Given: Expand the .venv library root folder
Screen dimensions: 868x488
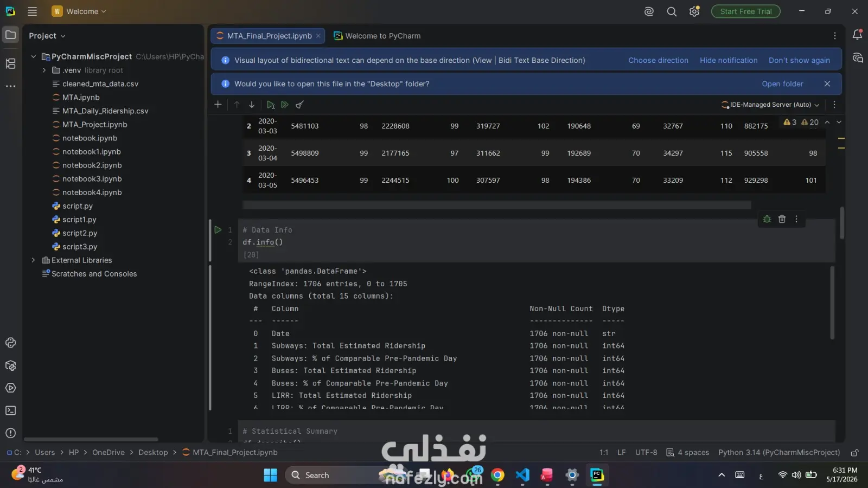Looking at the screenshot, I should (x=44, y=70).
